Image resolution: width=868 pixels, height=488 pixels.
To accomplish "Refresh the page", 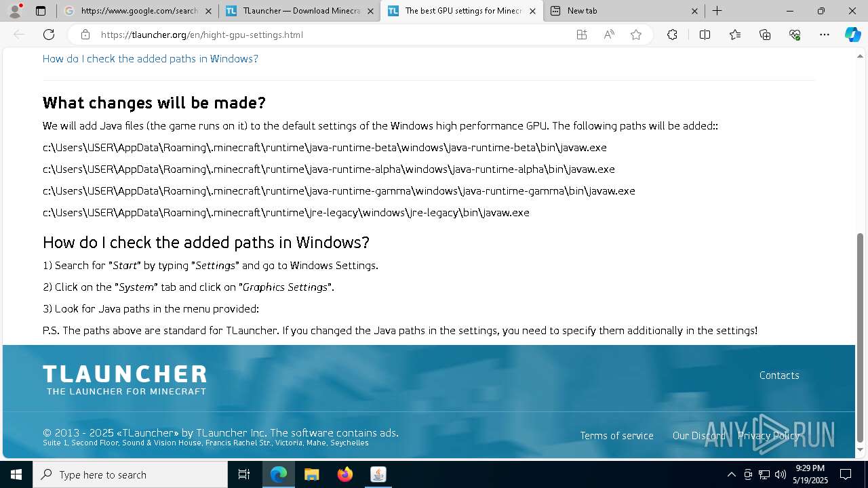I will click(49, 35).
